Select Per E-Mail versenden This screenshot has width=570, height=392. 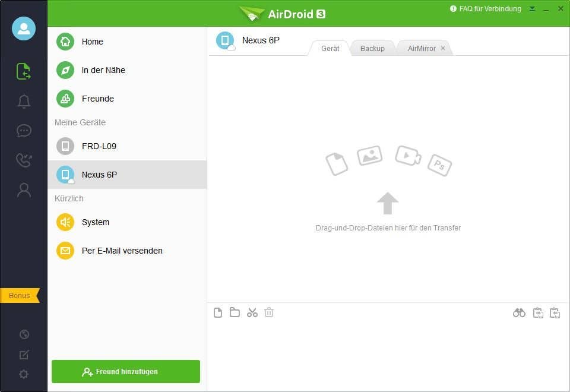[x=122, y=251]
